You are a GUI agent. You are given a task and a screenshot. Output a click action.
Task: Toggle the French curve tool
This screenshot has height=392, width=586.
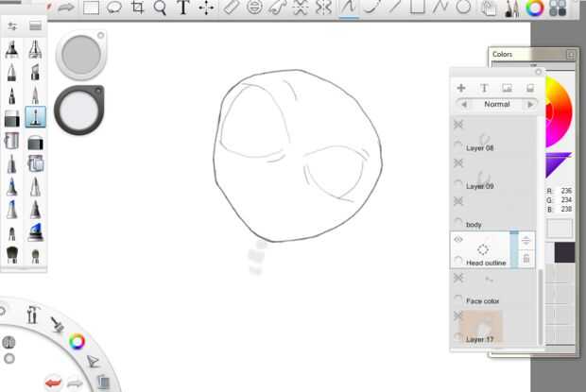(x=277, y=8)
